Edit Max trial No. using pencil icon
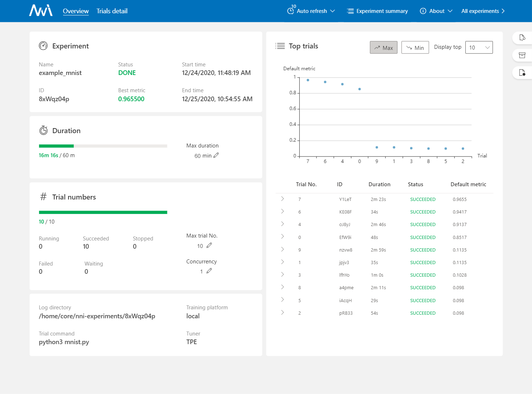The height and width of the screenshot is (394, 532). click(x=209, y=245)
